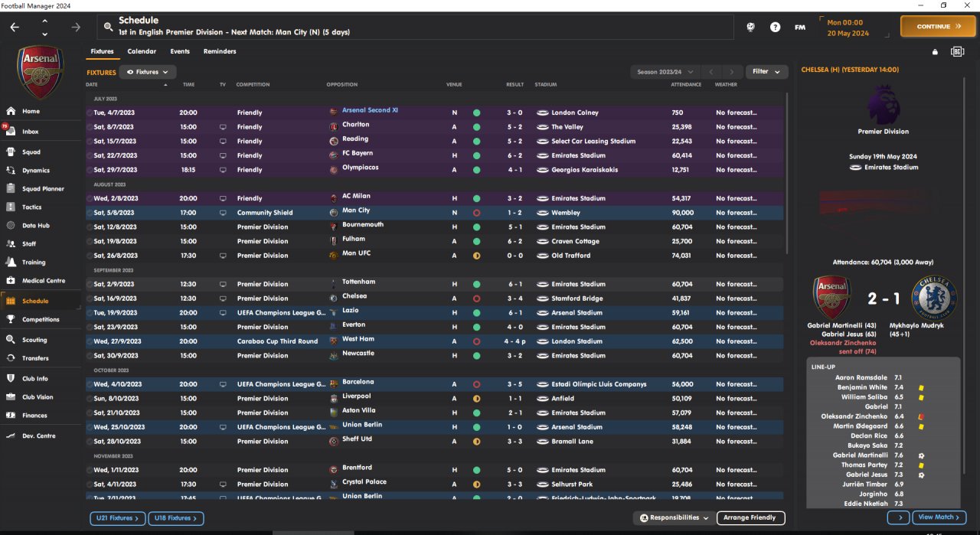Sort fixtures by the Date column
Screen dimensions: 980x535
pyautogui.click(x=92, y=84)
